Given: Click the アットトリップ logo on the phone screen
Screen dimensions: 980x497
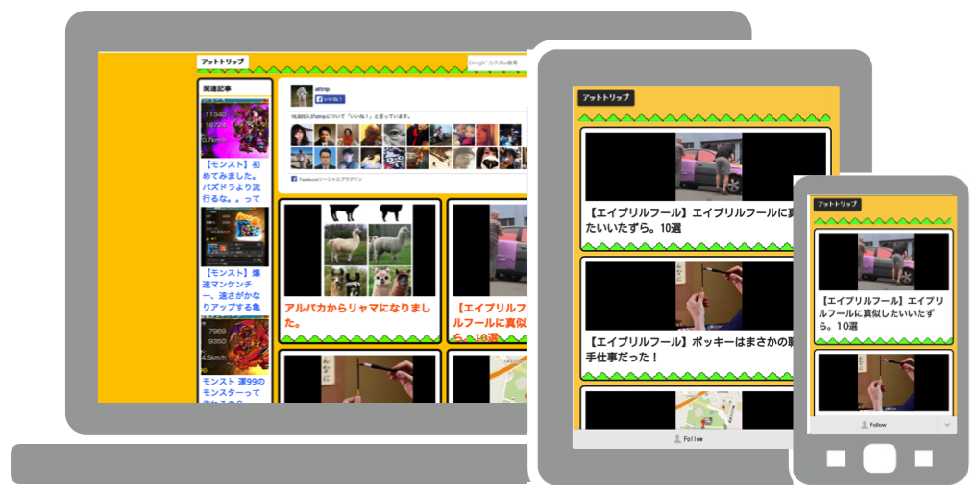Looking at the screenshot, I should tap(836, 204).
